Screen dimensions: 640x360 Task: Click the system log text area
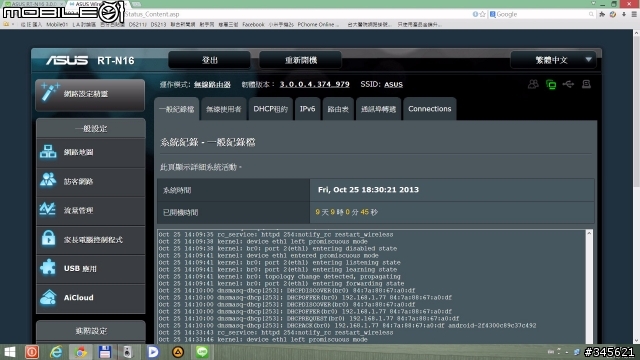372,287
